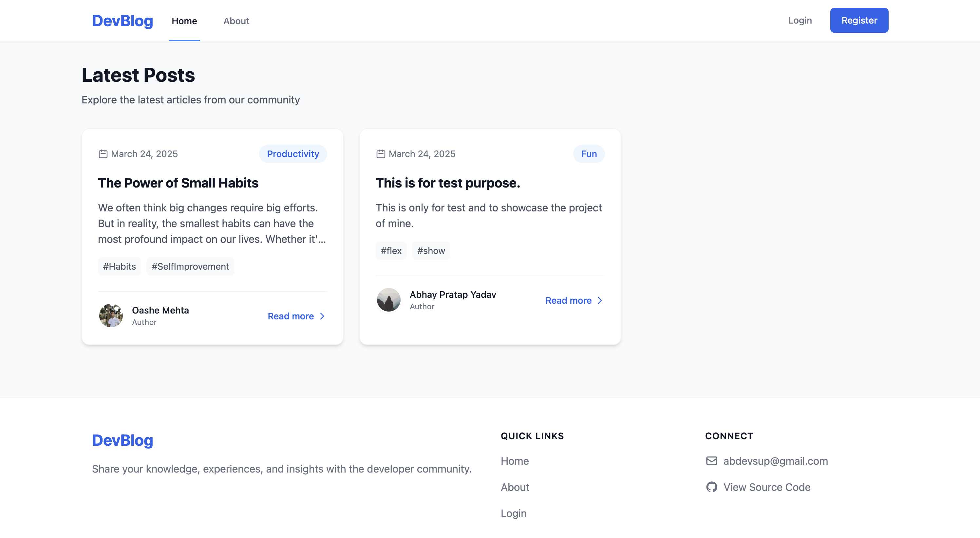Select the Productivity category badge
The height and width of the screenshot is (538, 980).
[293, 153]
